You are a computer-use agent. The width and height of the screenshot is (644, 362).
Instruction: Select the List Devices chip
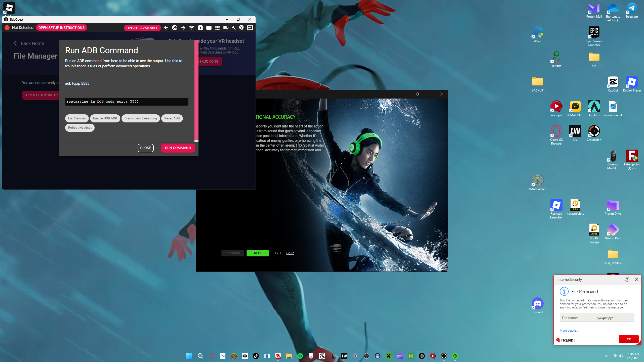(x=77, y=118)
